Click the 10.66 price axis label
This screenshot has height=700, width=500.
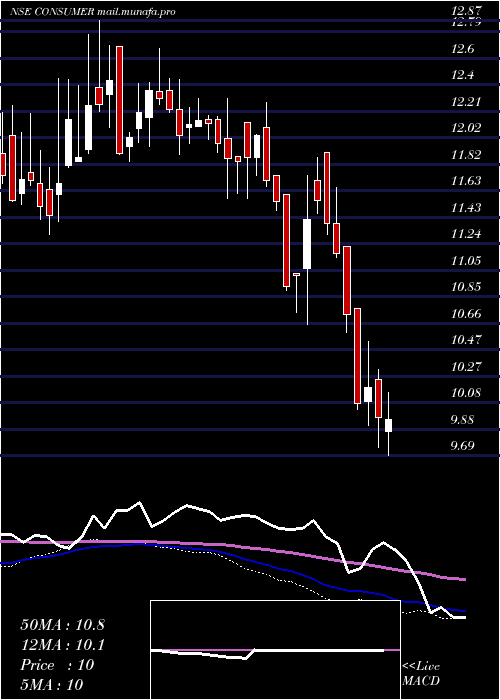click(x=467, y=313)
